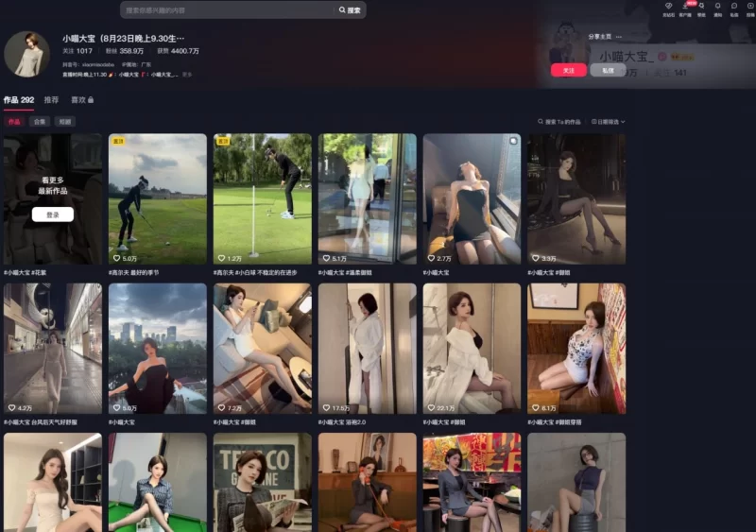The height and width of the screenshot is (532, 756).
Task: Open the 私信 messages icon in header
Action: pyautogui.click(x=733, y=8)
